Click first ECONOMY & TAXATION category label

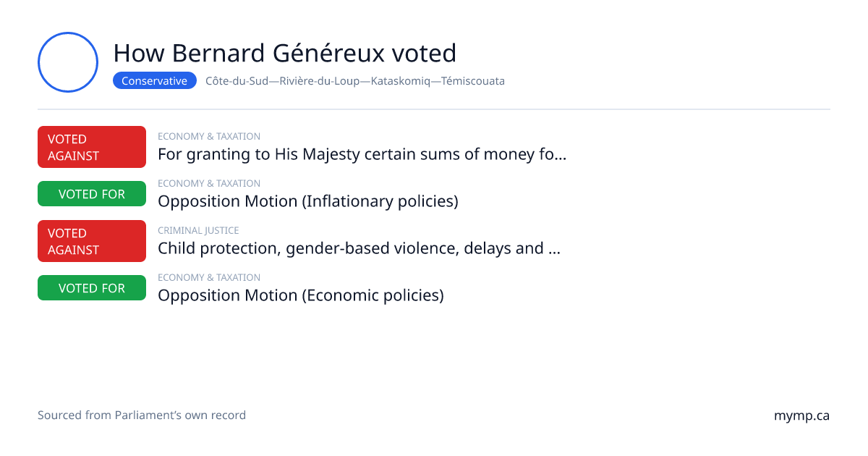tap(209, 136)
